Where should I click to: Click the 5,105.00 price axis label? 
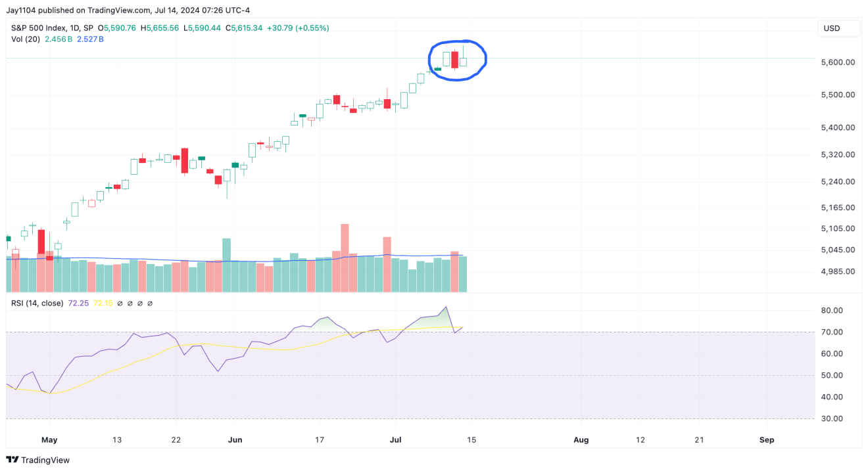tap(838, 229)
